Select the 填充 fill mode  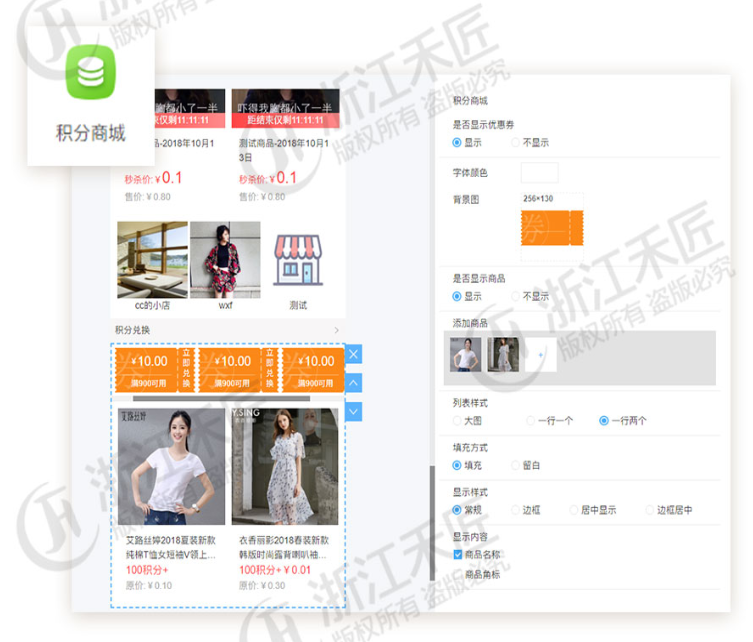(457, 465)
